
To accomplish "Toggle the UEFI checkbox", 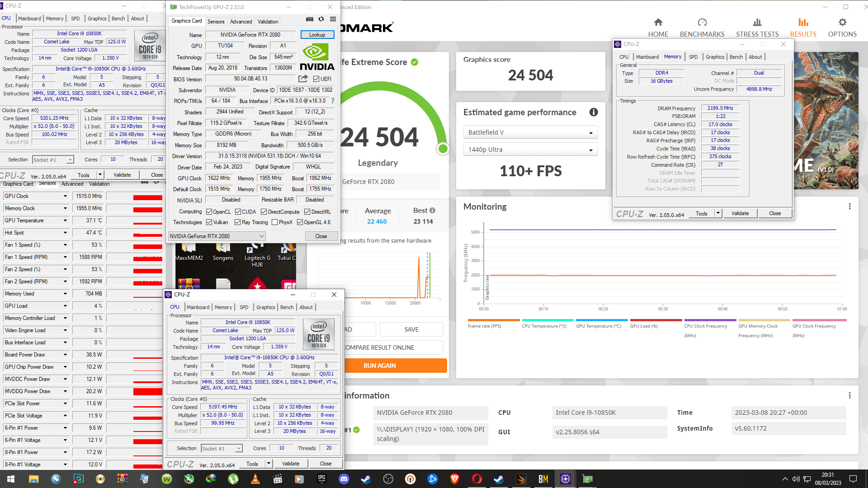I will [316, 79].
